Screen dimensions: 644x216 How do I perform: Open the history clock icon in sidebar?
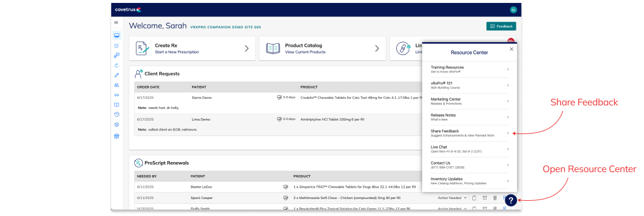click(x=117, y=115)
